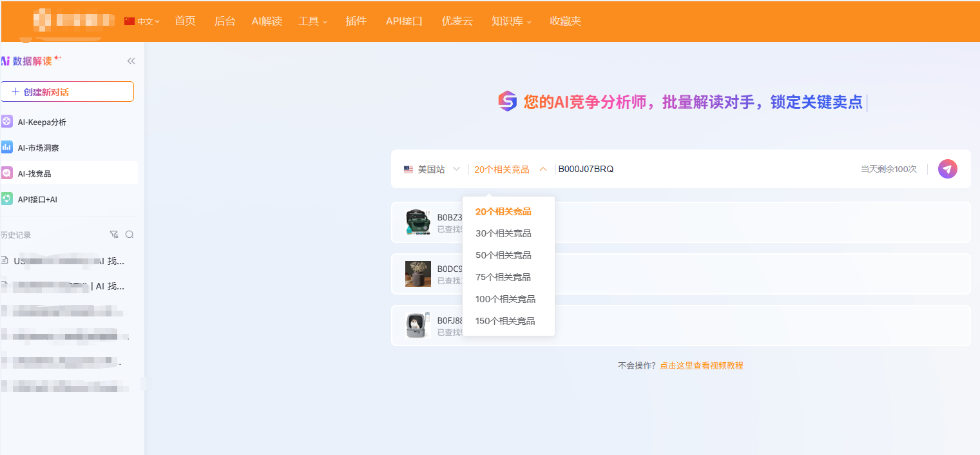Click the 创建新对话 button

[68, 92]
